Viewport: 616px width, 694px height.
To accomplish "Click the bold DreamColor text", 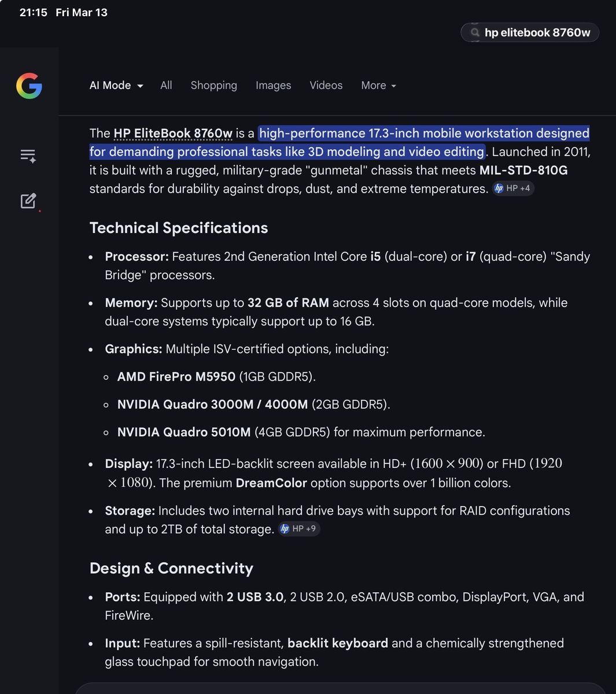I will pos(271,483).
